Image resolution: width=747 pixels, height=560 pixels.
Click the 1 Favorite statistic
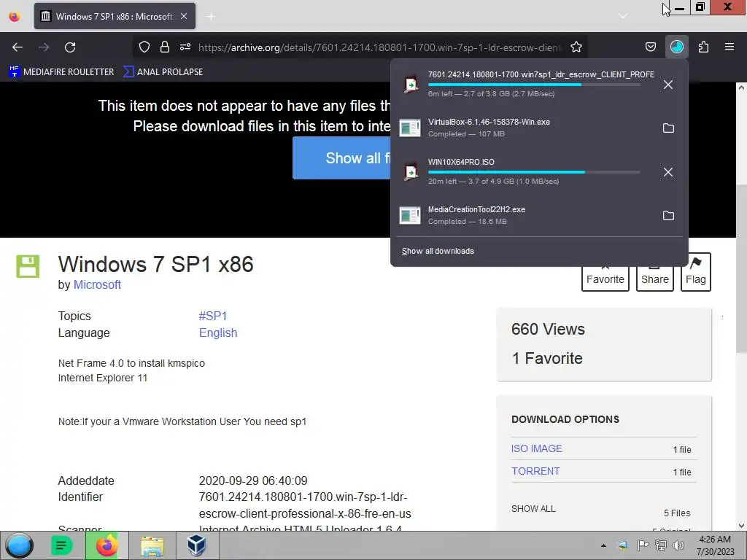coord(547,358)
